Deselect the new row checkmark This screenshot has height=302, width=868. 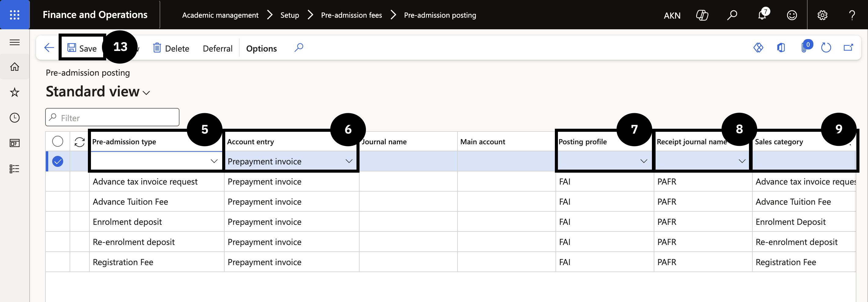[x=58, y=162]
